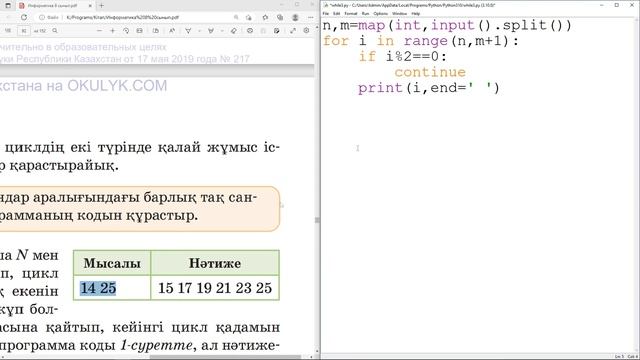The height and width of the screenshot is (360, 640).
Task: Open the Format menu in IDLE
Action: click(x=351, y=13)
